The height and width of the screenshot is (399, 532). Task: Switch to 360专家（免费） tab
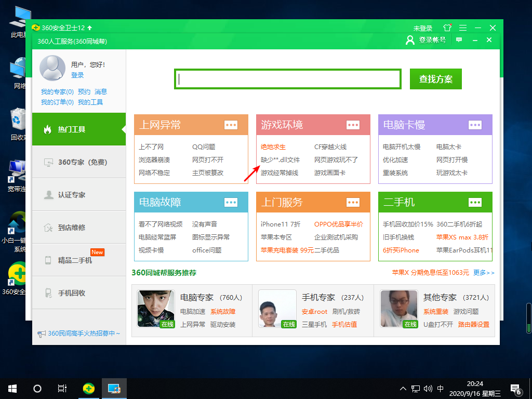tap(79, 162)
